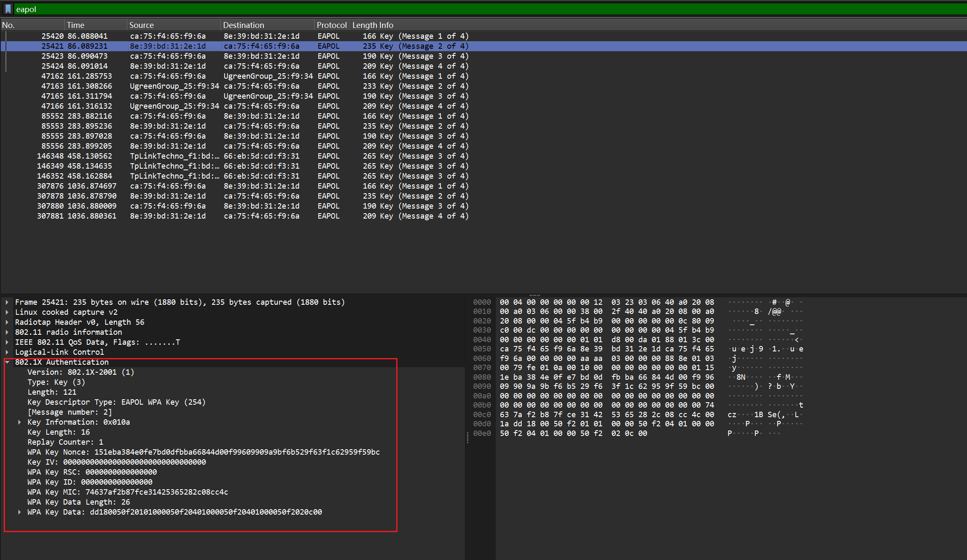Sort by the Source column header
Image resolution: width=967 pixels, height=560 pixels.
tap(141, 25)
